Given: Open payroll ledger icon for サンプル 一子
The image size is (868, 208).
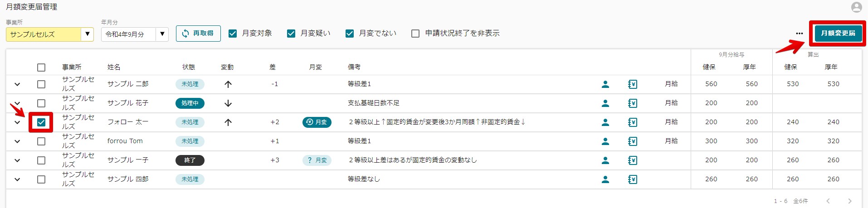Looking at the screenshot, I should [x=633, y=160].
